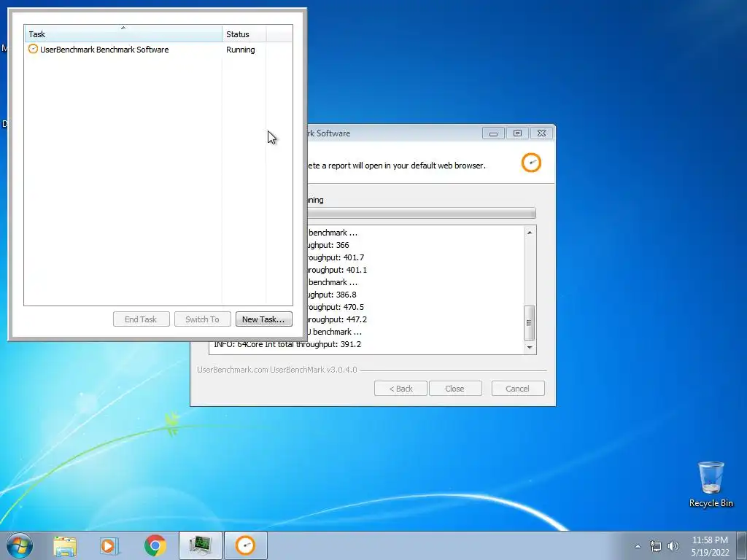Select the UserBenchmark Benchmark Software task row
Viewport: 747px width, 560px height.
click(x=158, y=50)
